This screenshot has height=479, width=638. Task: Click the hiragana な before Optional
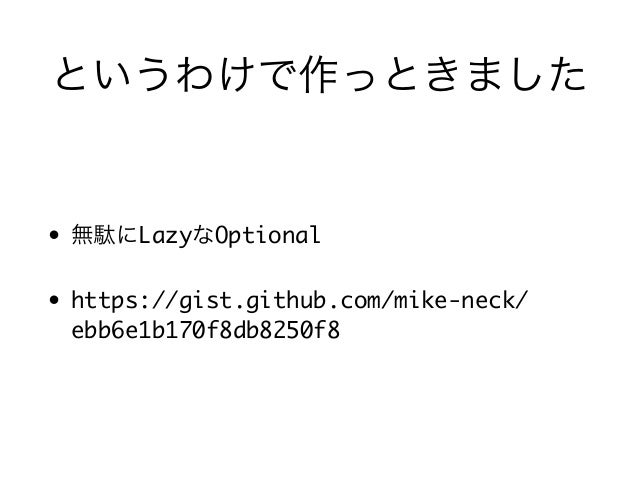click(x=202, y=235)
